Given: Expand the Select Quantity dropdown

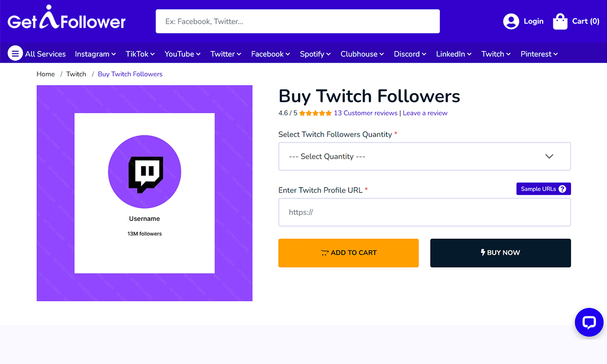Looking at the screenshot, I should [424, 156].
